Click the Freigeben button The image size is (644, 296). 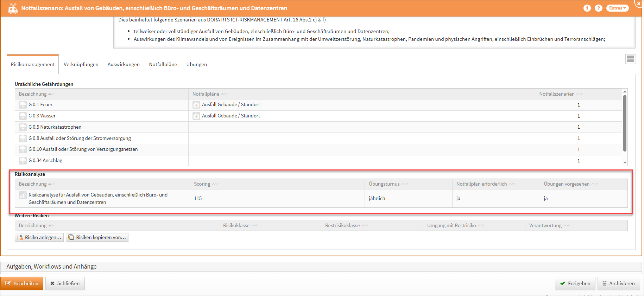[x=575, y=283]
